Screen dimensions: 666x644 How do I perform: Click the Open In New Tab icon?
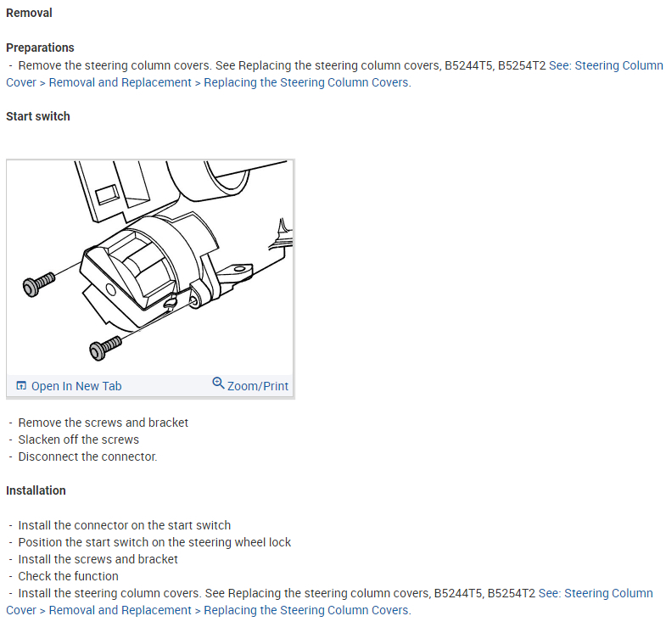(x=22, y=386)
